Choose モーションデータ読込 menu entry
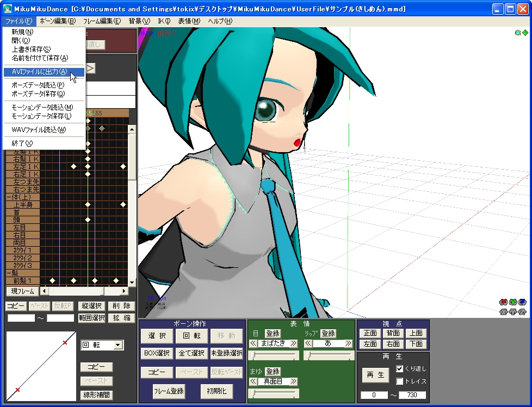 coord(44,107)
